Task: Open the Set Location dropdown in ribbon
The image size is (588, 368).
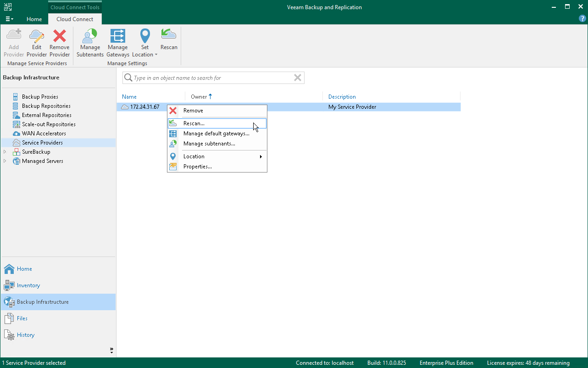Action: click(145, 43)
